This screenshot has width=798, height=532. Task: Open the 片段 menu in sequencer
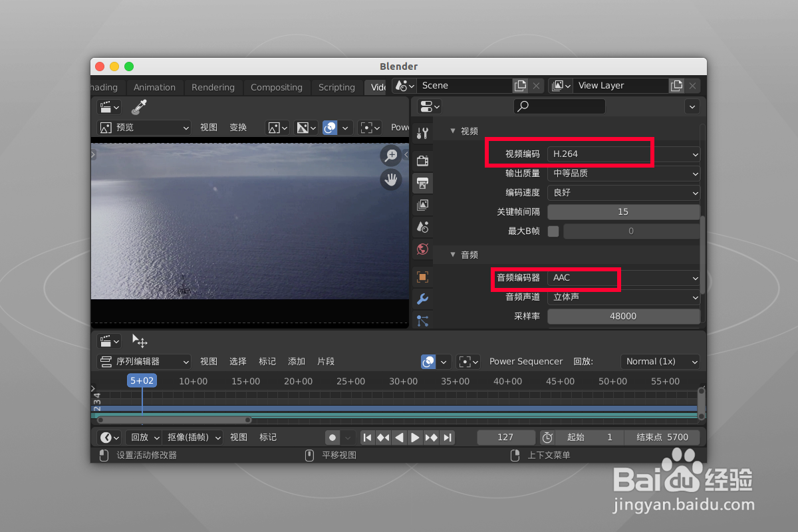coord(326,361)
